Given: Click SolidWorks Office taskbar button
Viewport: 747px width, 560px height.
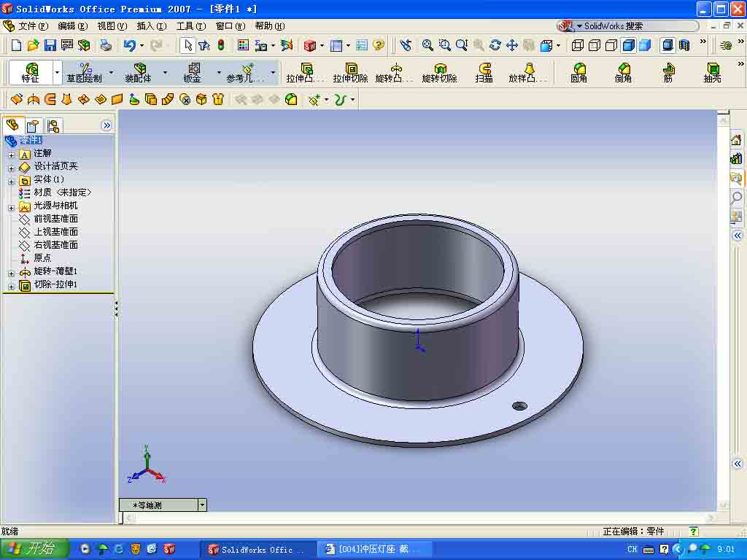Looking at the screenshot, I should (258, 549).
